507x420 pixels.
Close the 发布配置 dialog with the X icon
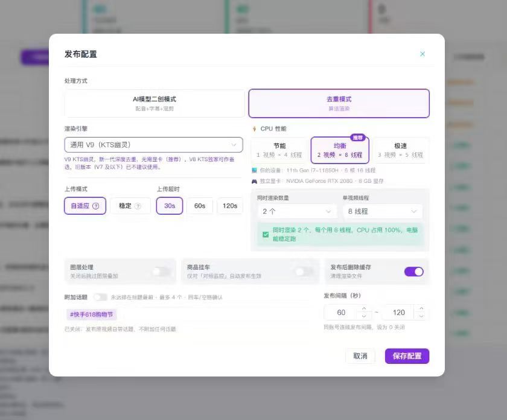(x=422, y=54)
